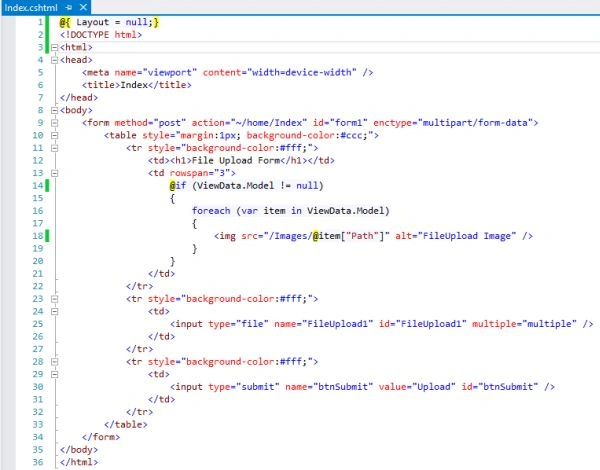Collapse the body element on line 8
Image resolution: width=600 pixels, height=470 pixels.
[x=54, y=110]
